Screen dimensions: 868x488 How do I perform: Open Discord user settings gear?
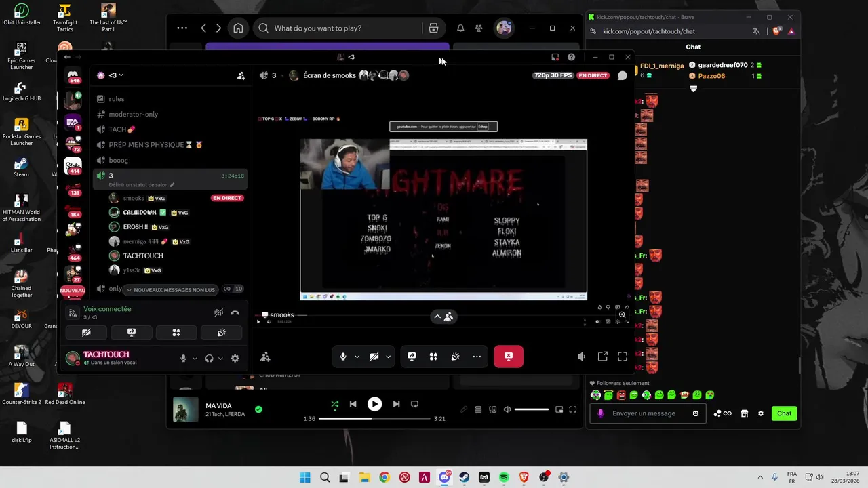pyautogui.click(x=235, y=359)
